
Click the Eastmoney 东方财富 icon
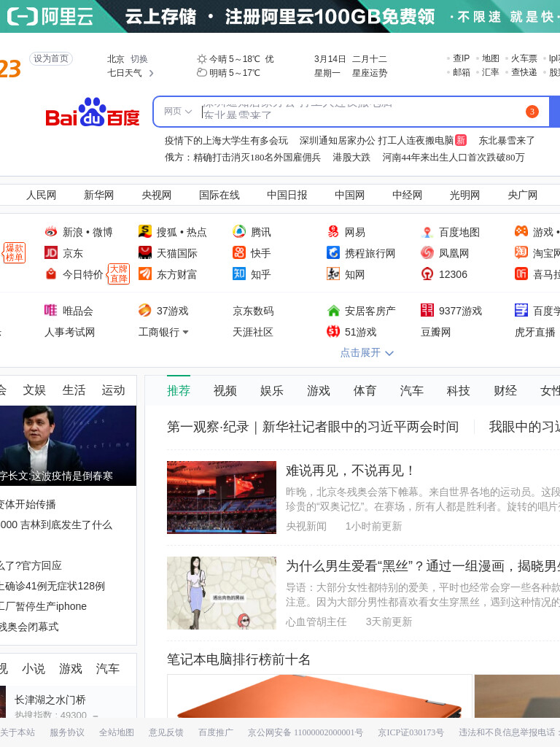tap(145, 274)
